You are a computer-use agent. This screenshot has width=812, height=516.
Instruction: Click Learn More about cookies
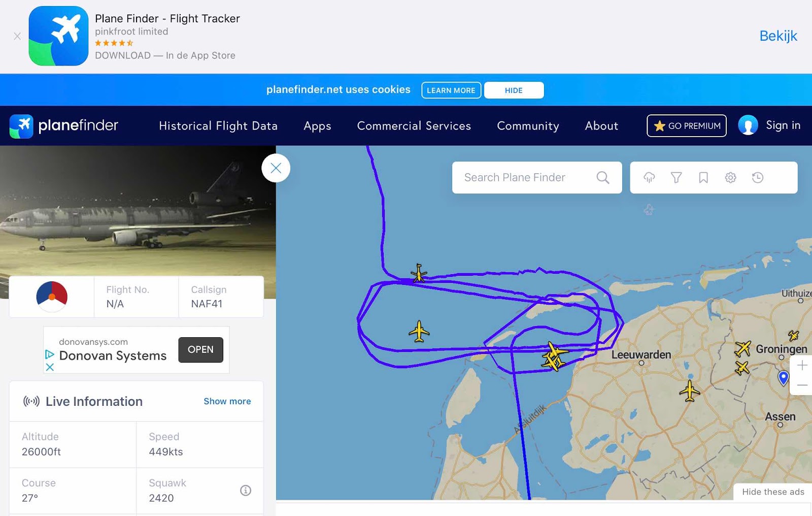451,90
